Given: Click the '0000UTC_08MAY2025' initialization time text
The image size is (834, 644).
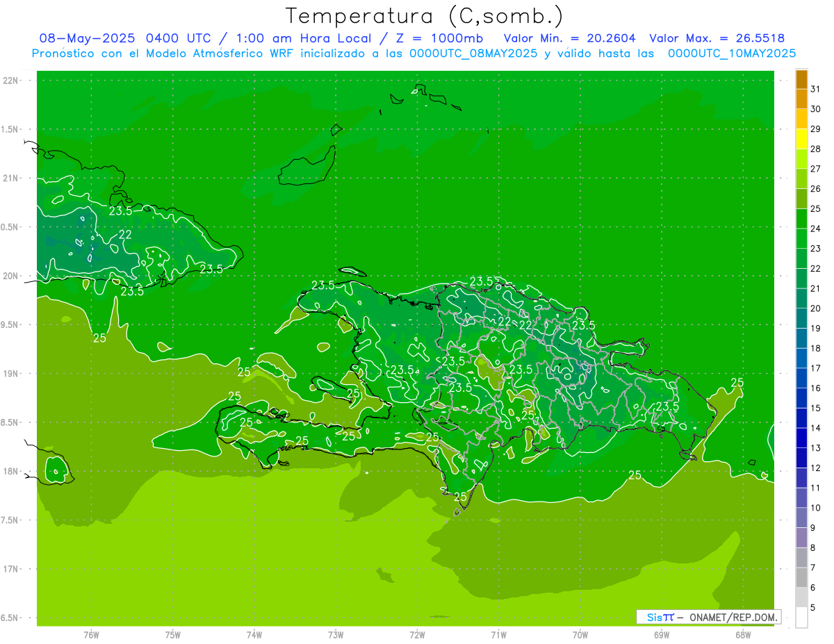Looking at the screenshot, I should click(x=473, y=53).
